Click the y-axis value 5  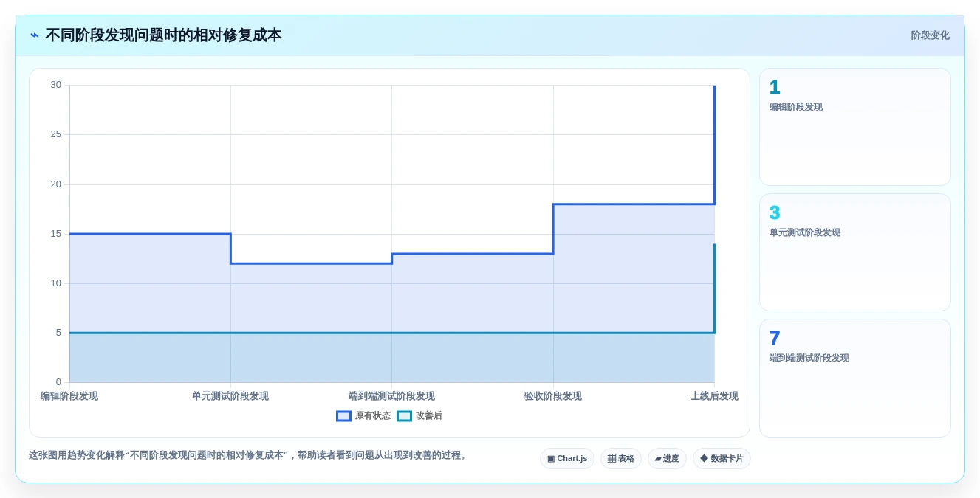[58, 333]
